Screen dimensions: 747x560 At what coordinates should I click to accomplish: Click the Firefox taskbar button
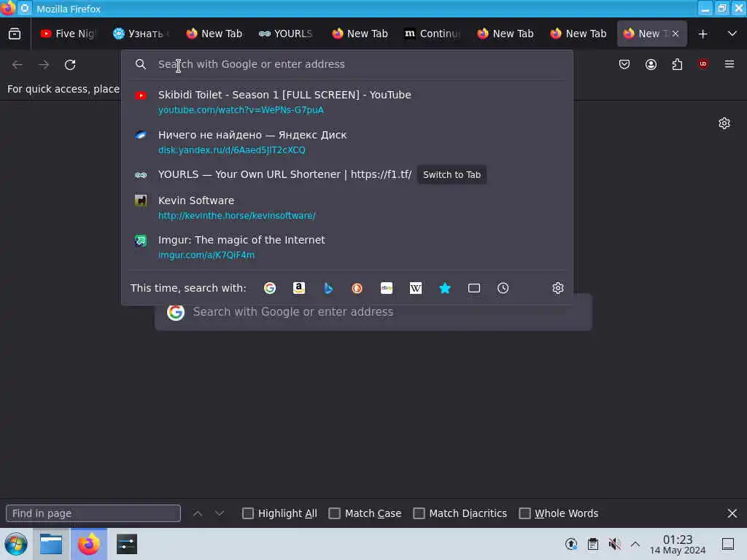pyautogui.click(x=89, y=544)
